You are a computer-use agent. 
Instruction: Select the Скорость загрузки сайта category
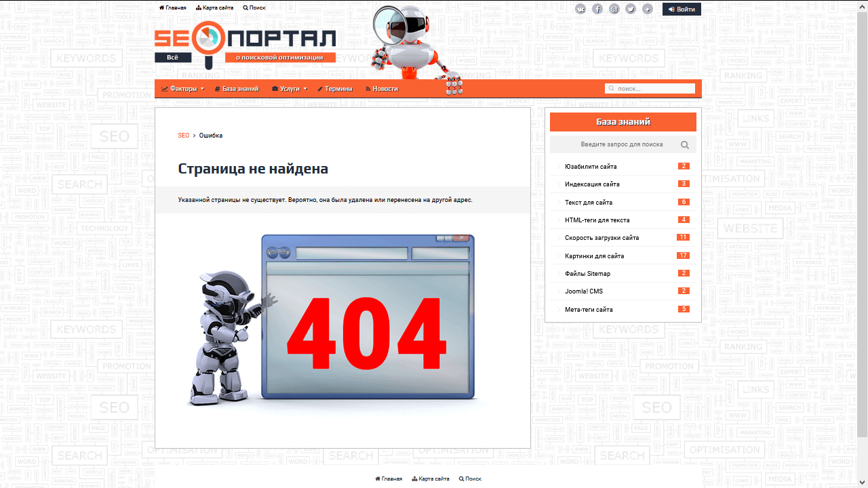(601, 238)
